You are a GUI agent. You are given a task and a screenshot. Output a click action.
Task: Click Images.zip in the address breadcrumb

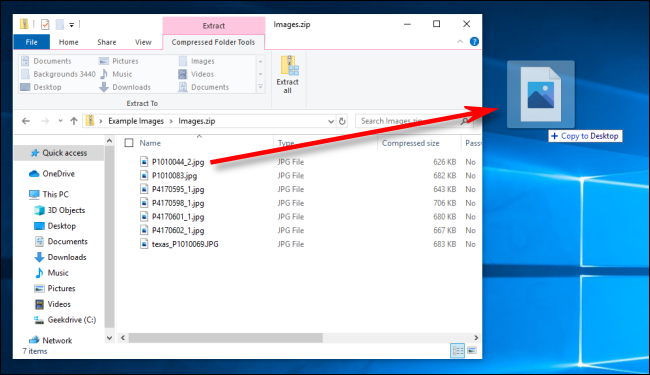pyautogui.click(x=196, y=121)
